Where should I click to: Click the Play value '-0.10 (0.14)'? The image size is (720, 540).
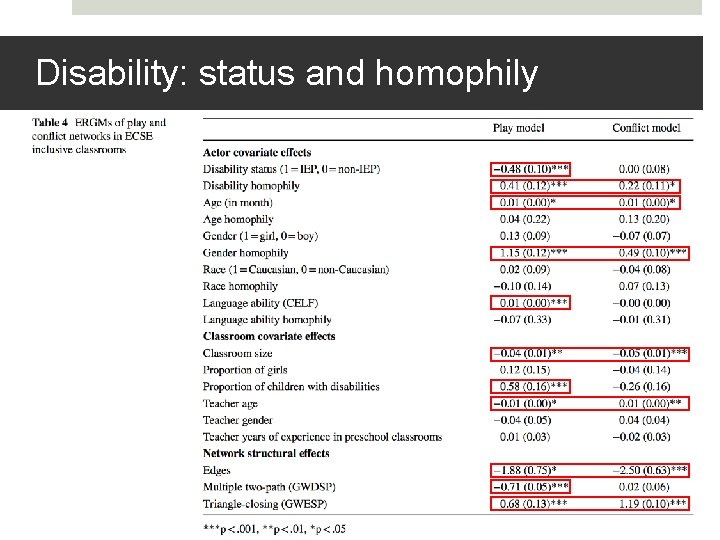coord(522,286)
